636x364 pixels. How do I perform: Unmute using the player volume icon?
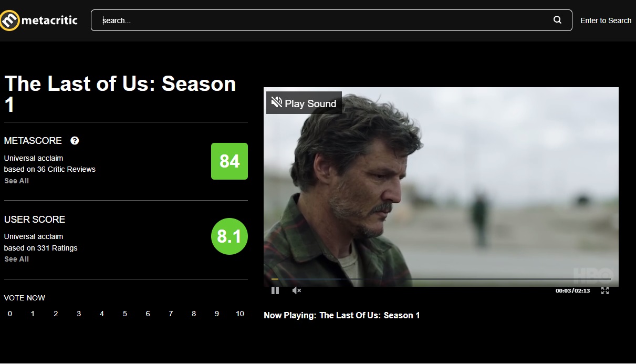tap(297, 290)
